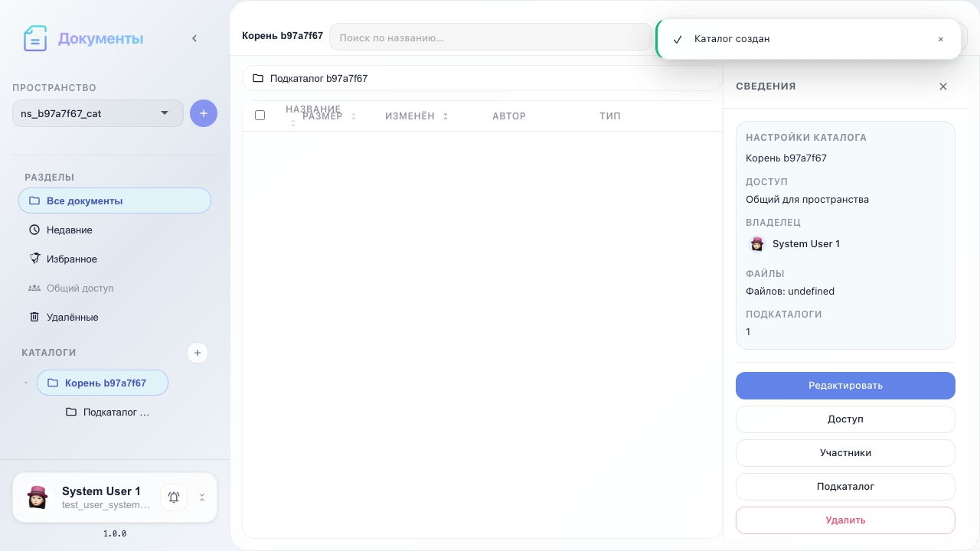This screenshot has height=551, width=980.
Task: Open the Избранное section
Action: 115,259
